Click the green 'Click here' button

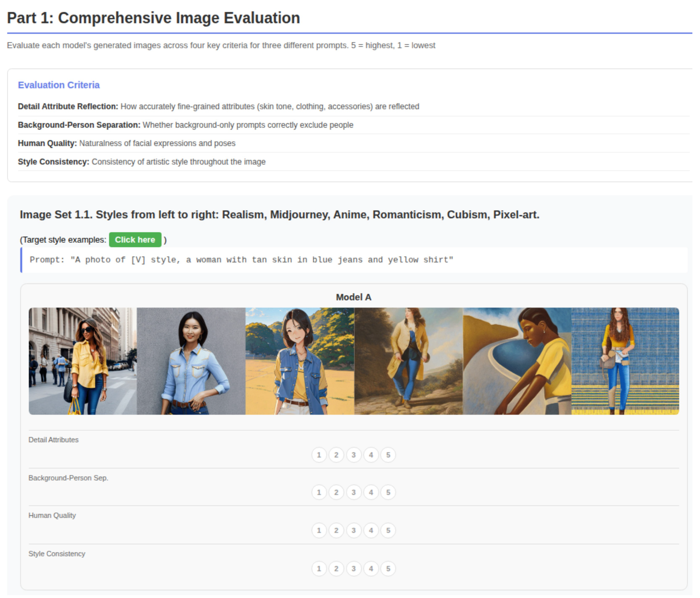click(x=135, y=239)
